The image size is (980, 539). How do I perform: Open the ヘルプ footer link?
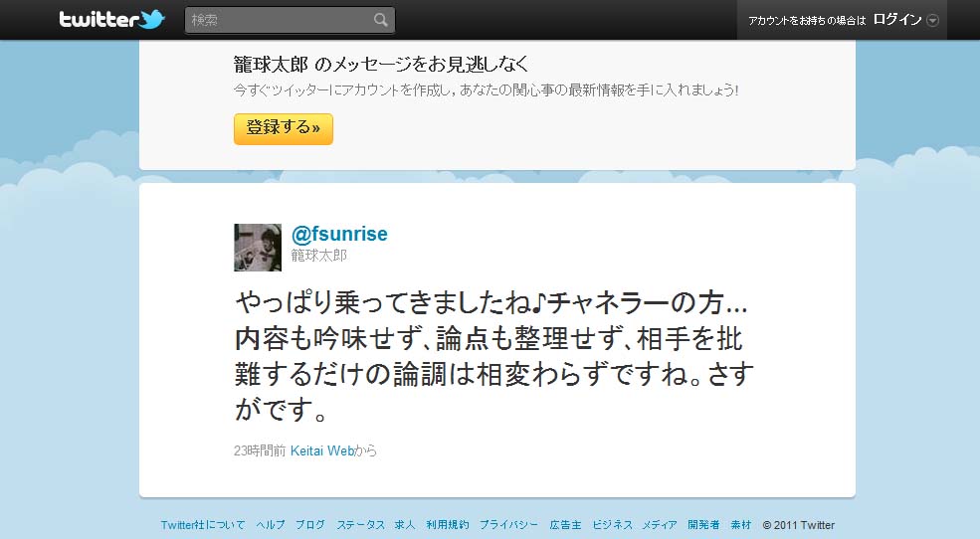(x=271, y=525)
